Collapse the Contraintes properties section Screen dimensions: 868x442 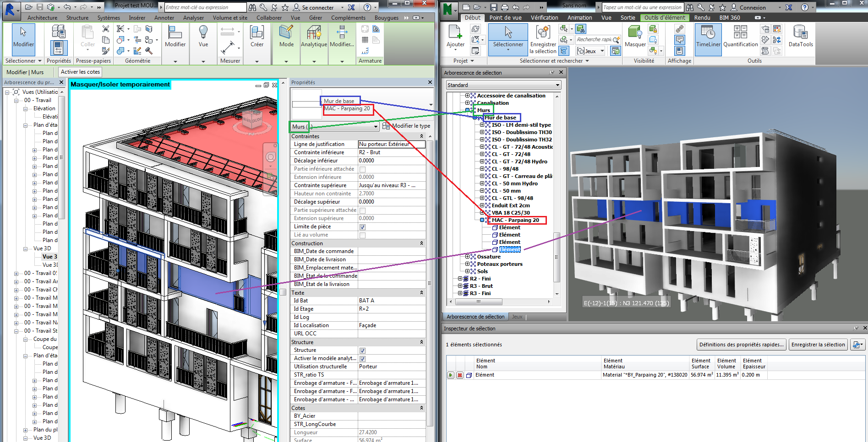(x=421, y=136)
